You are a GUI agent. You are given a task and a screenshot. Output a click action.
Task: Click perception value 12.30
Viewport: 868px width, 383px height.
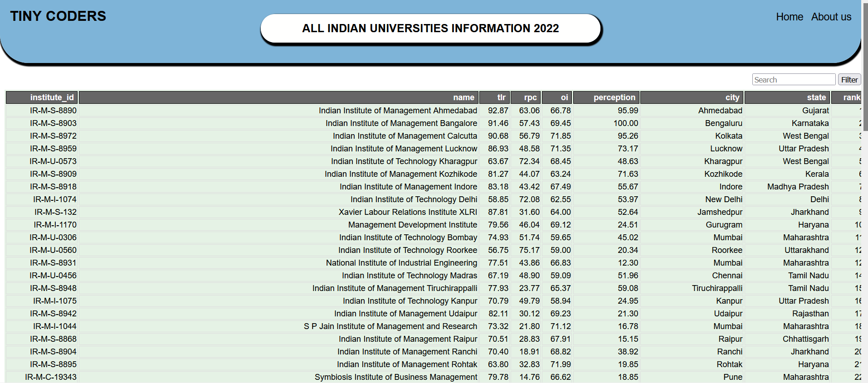pyautogui.click(x=606, y=263)
